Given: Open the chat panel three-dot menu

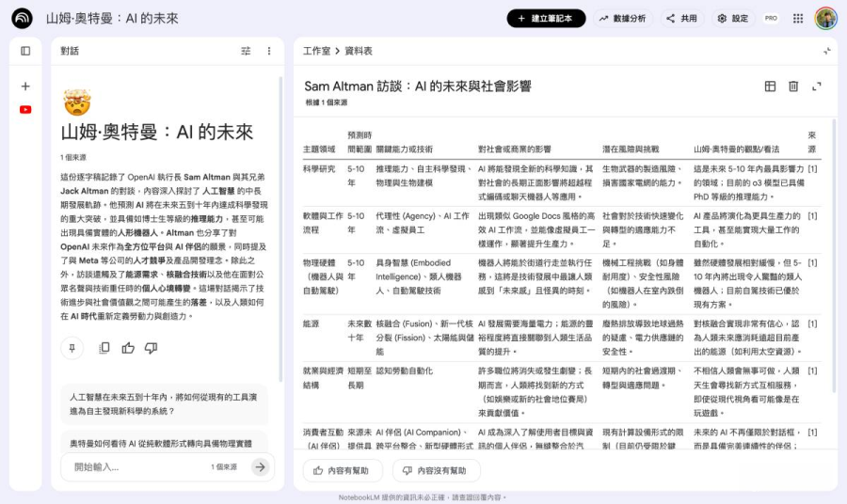Looking at the screenshot, I should (x=269, y=51).
